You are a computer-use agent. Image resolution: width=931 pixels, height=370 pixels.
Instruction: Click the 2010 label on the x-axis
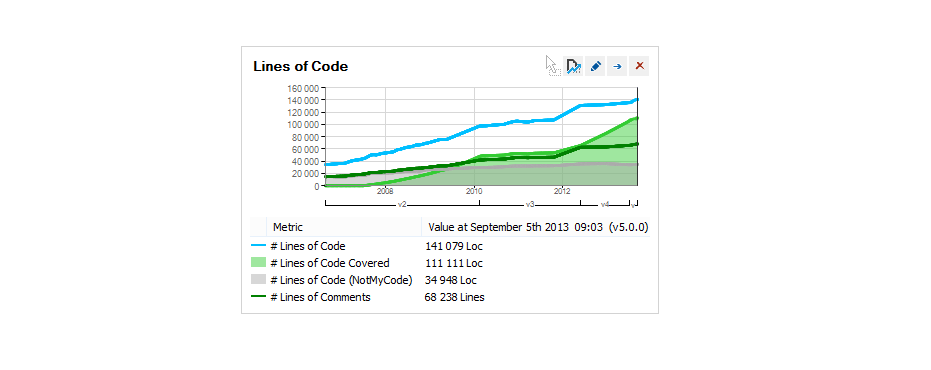(474, 191)
